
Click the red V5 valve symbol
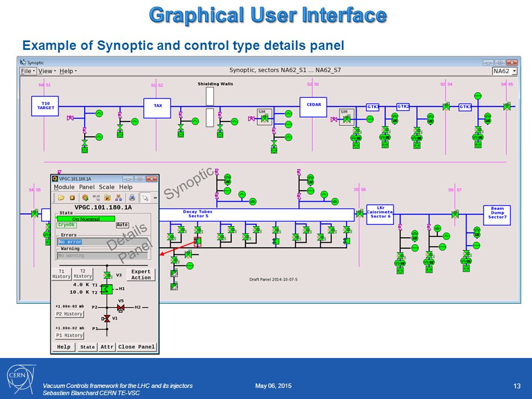(120, 308)
